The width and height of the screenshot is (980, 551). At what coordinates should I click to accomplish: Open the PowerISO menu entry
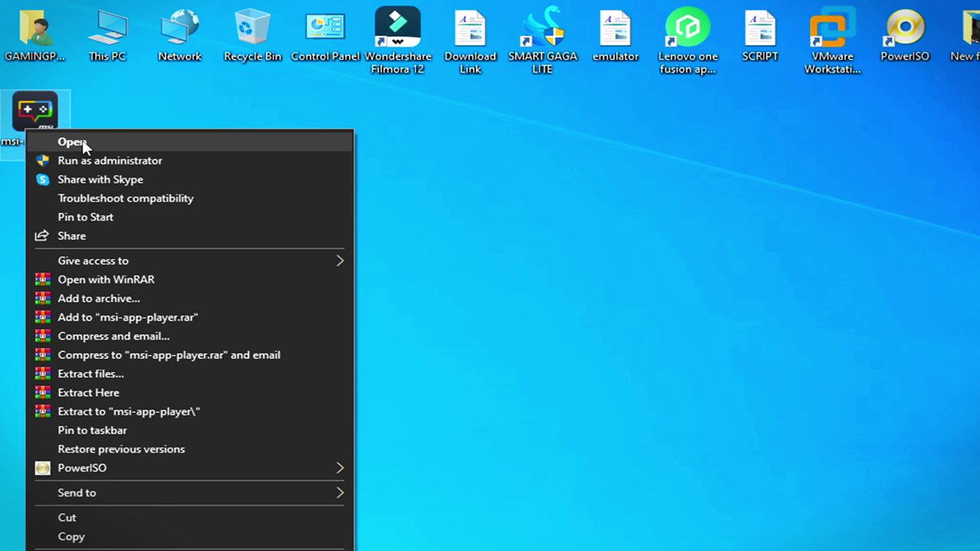point(190,468)
